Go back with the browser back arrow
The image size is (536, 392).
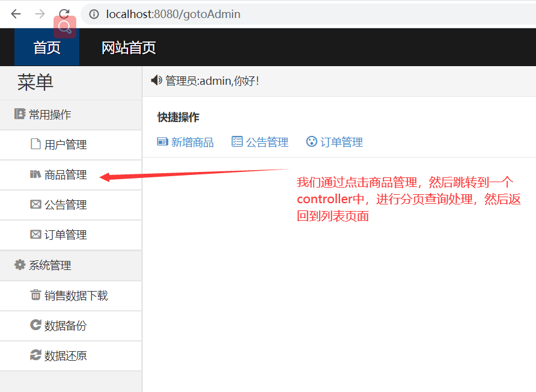[x=16, y=14]
